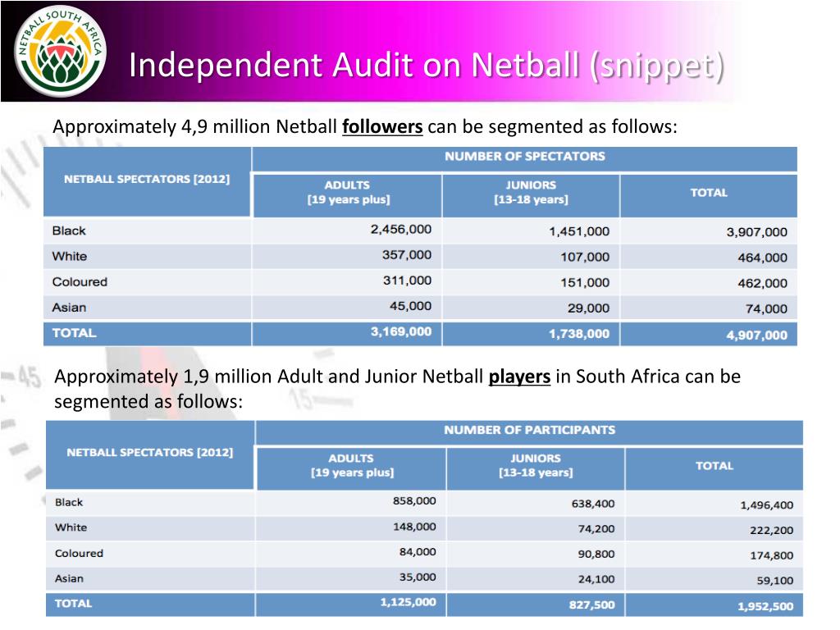
Task: Click the value 2,456,000 for Black adults
Action: [400, 230]
